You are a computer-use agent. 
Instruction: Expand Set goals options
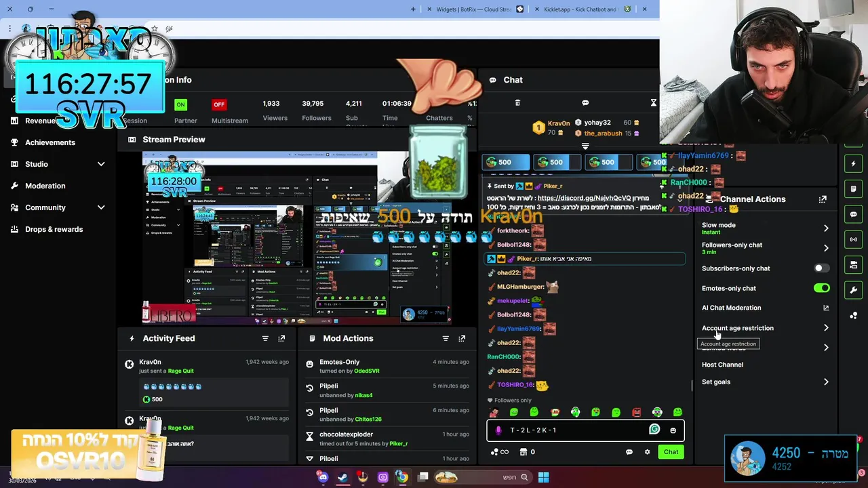click(826, 382)
